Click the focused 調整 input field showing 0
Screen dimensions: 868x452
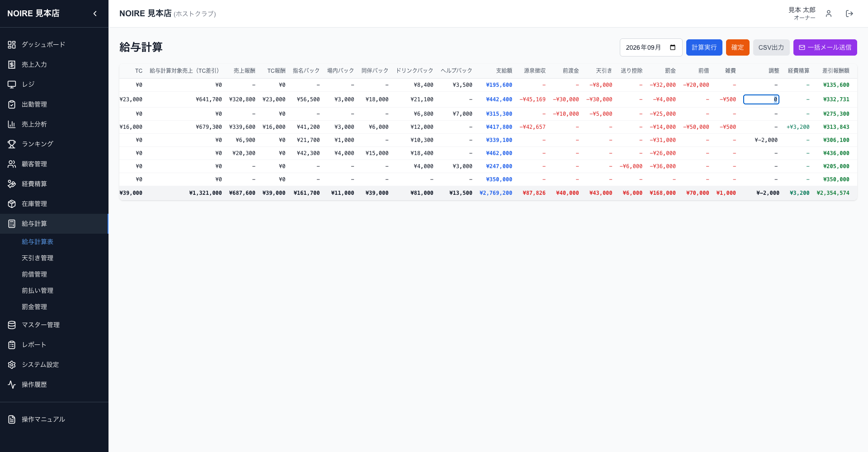pos(761,99)
